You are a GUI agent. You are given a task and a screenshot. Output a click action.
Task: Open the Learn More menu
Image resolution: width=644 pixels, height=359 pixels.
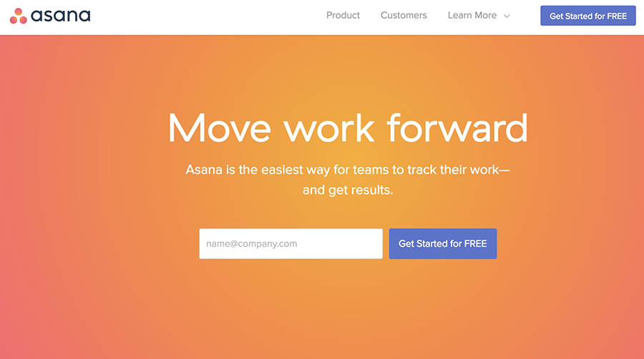[x=472, y=16]
